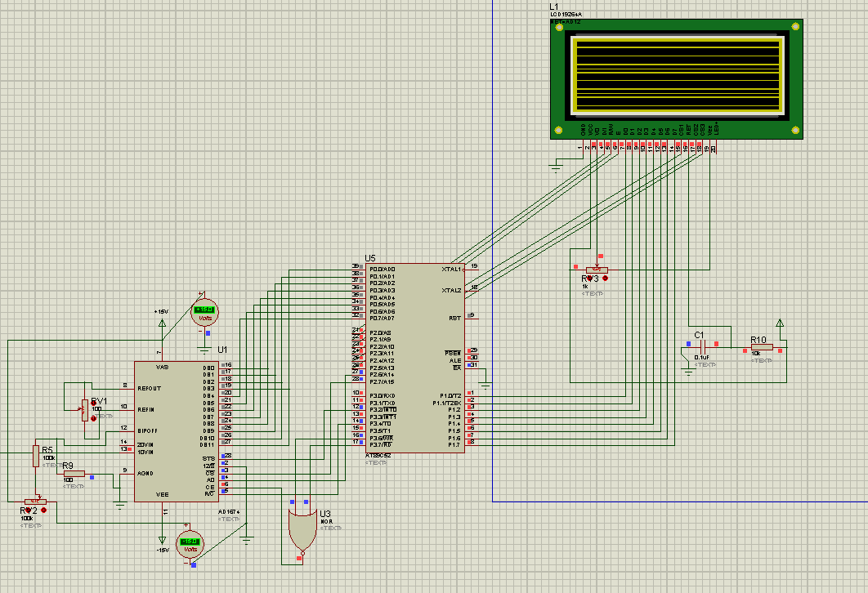Click the 1k value under RV3

(x=584, y=287)
